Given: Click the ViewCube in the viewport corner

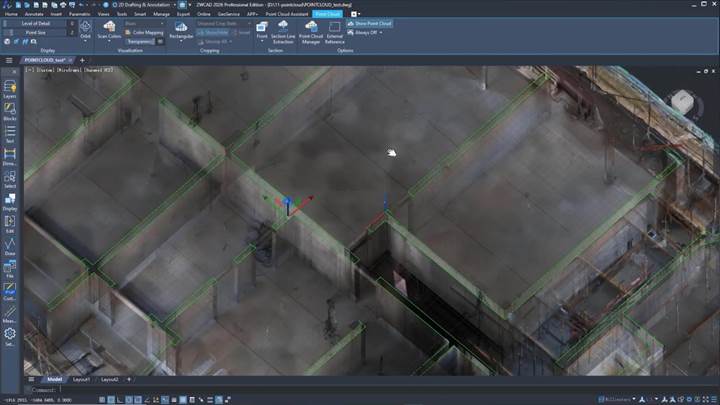Looking at the screenshot, I should click(685, 102).
